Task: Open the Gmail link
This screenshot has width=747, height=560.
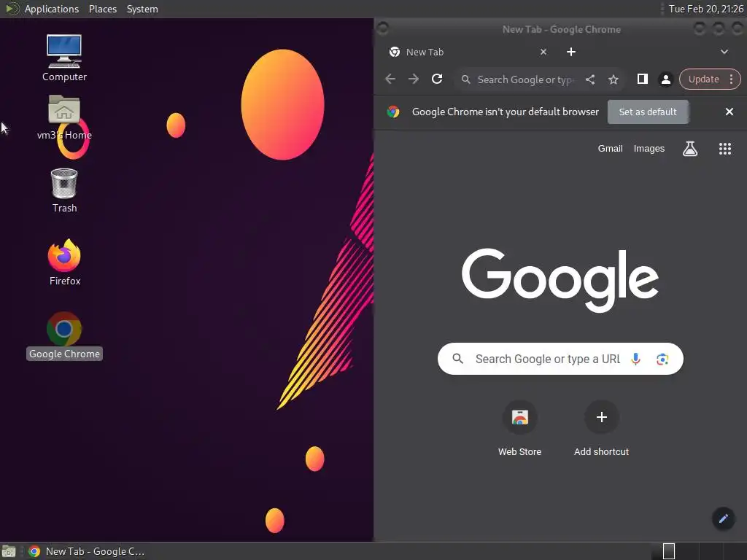Action: point(610,149)
